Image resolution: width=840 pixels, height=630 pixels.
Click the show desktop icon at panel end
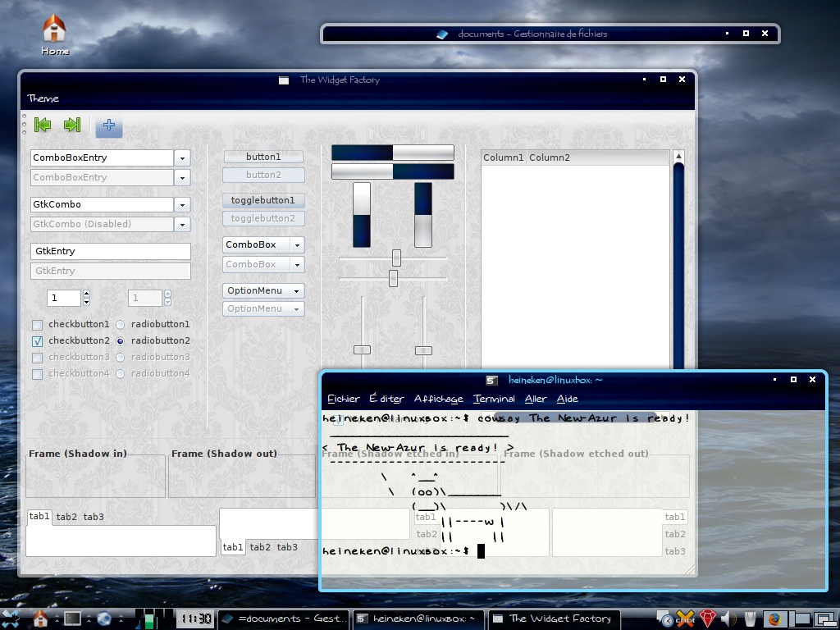[x=824, y=619]
